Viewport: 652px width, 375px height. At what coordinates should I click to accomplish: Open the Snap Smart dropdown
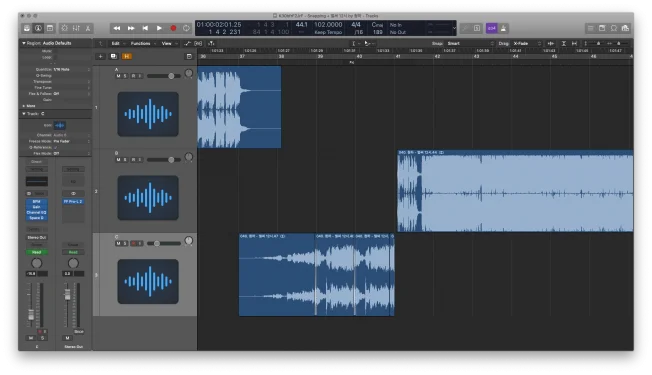(x=471, y=43)
